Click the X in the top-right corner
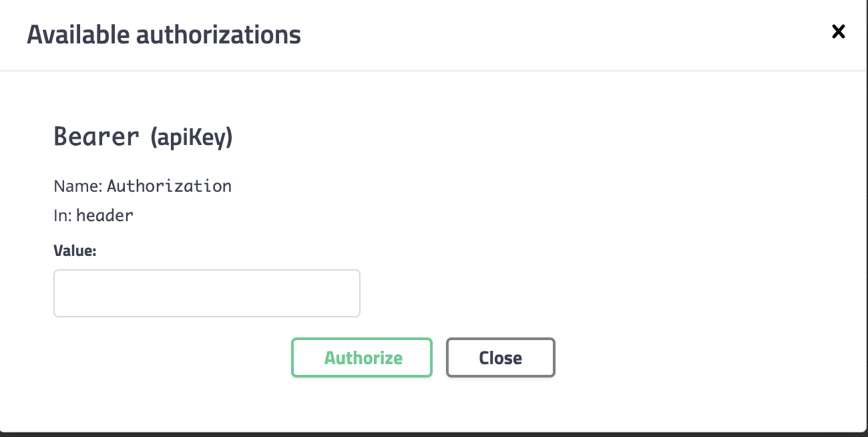The image size is (868, 437). (x=838, y=31)
